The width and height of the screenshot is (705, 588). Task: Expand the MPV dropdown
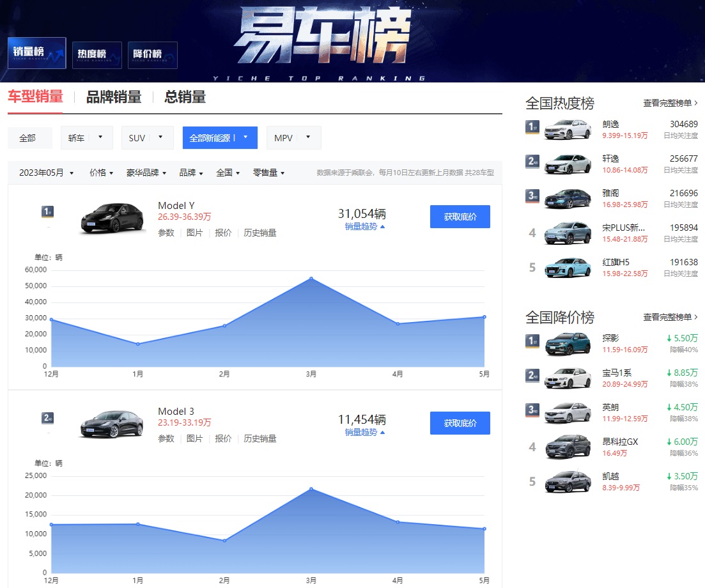tap(293, 137)
